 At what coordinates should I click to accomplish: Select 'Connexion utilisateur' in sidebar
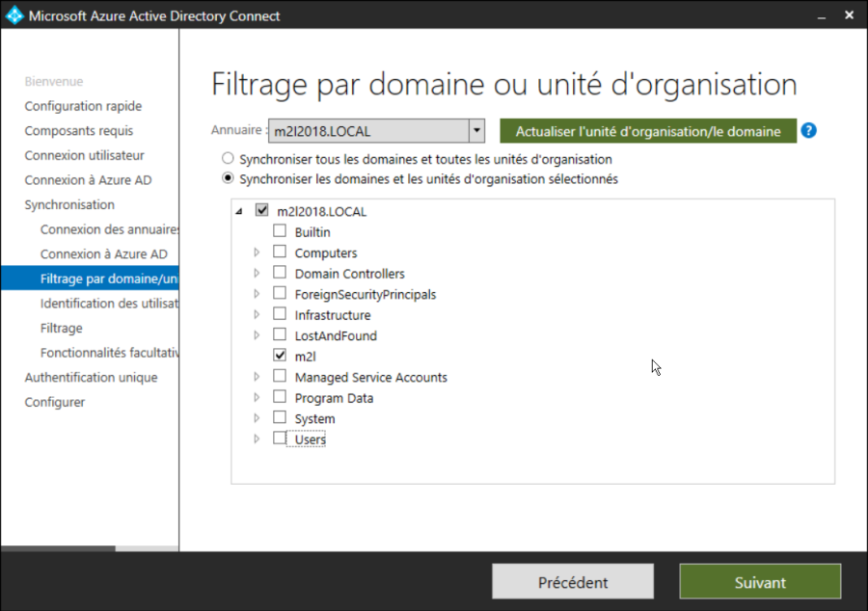tap(84, 155)
